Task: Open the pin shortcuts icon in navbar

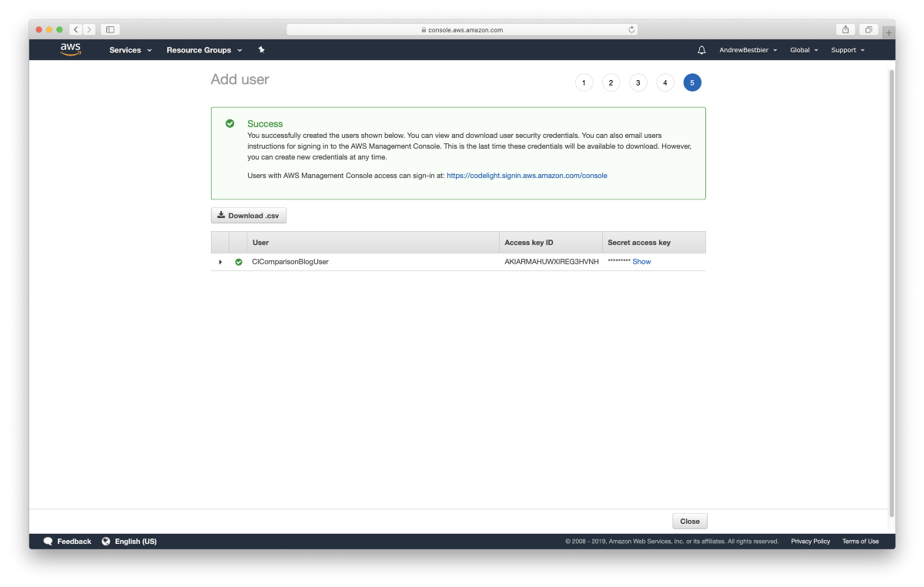Action: (x=261, y=50)
